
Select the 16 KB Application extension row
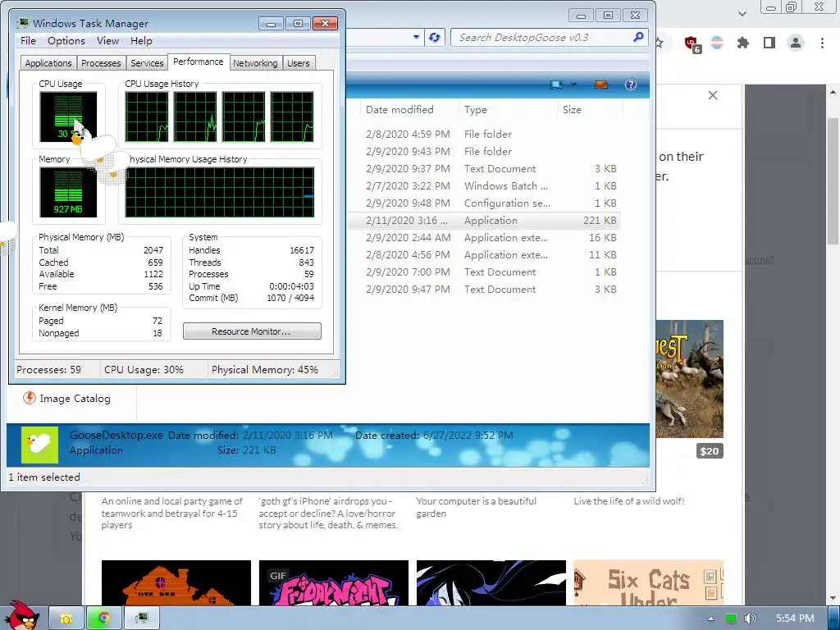point(483,237)
